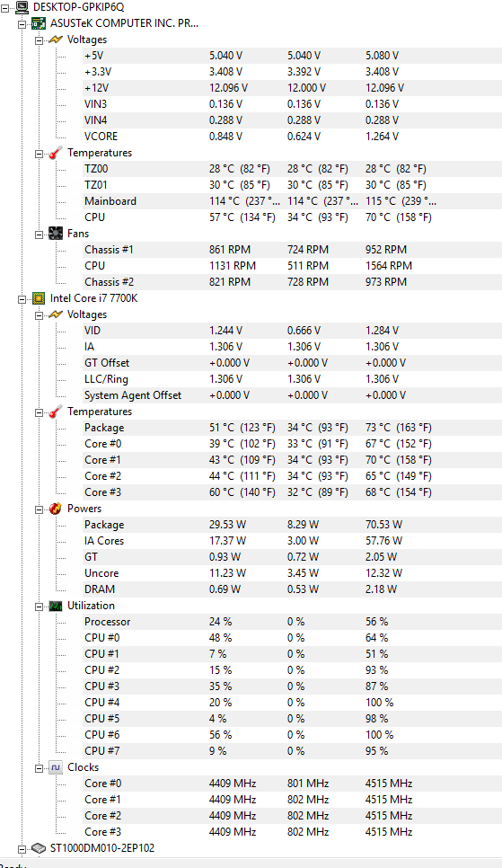Click the Intel Core i7 7700K chip icon
This screenshot has height=868, width=502.
[x=39, y=298]
